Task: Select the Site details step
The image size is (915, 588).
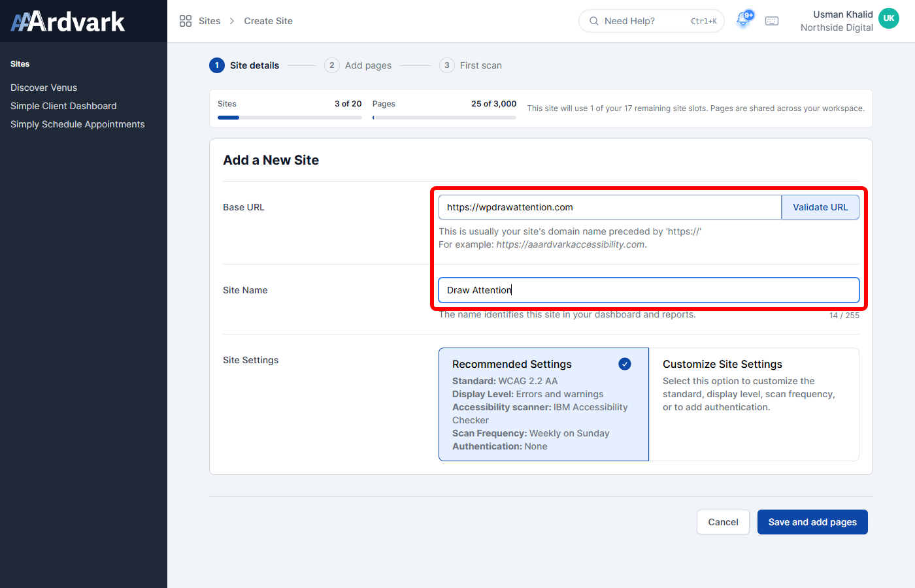Action: tap(244, 65)
